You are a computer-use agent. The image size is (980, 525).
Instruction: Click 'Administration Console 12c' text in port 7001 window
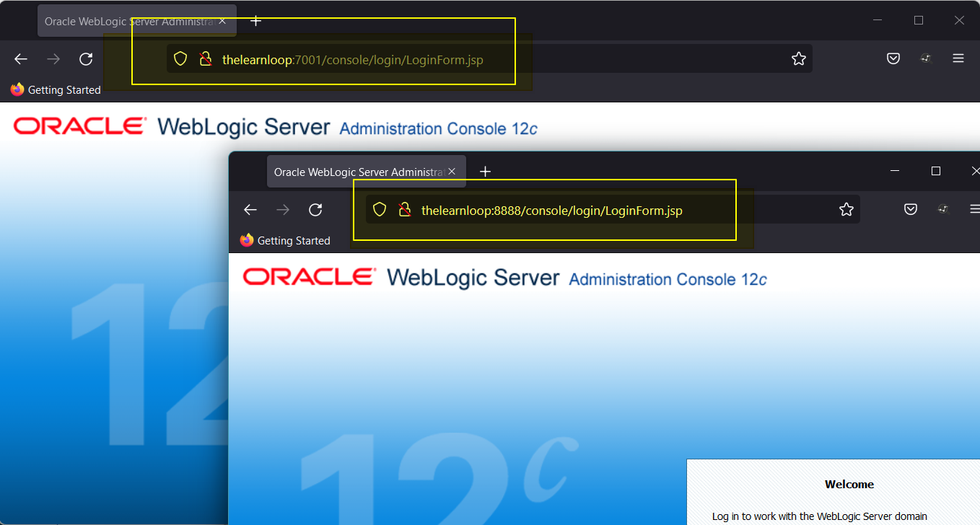click(x=438, y=128)
